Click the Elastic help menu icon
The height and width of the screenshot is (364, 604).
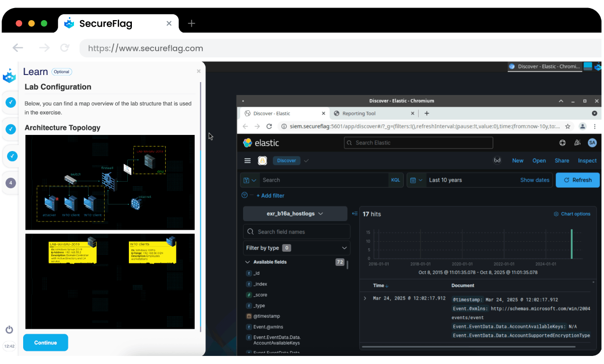562,143
